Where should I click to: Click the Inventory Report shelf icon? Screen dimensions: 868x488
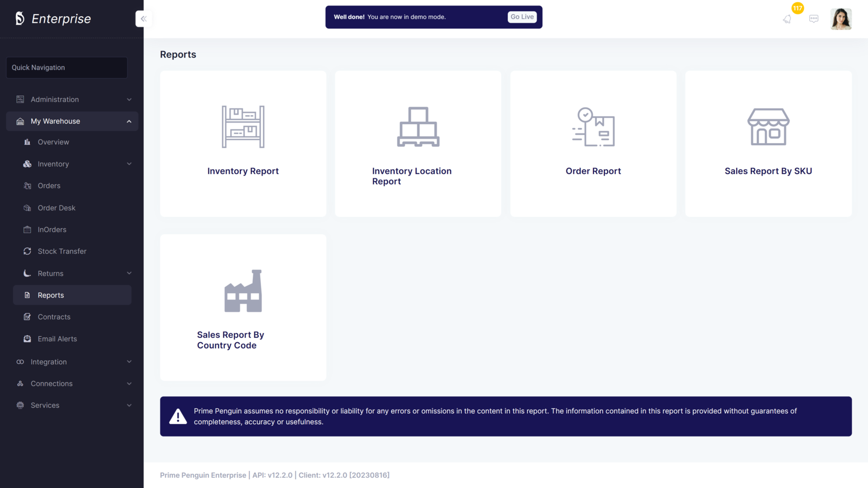243,127
